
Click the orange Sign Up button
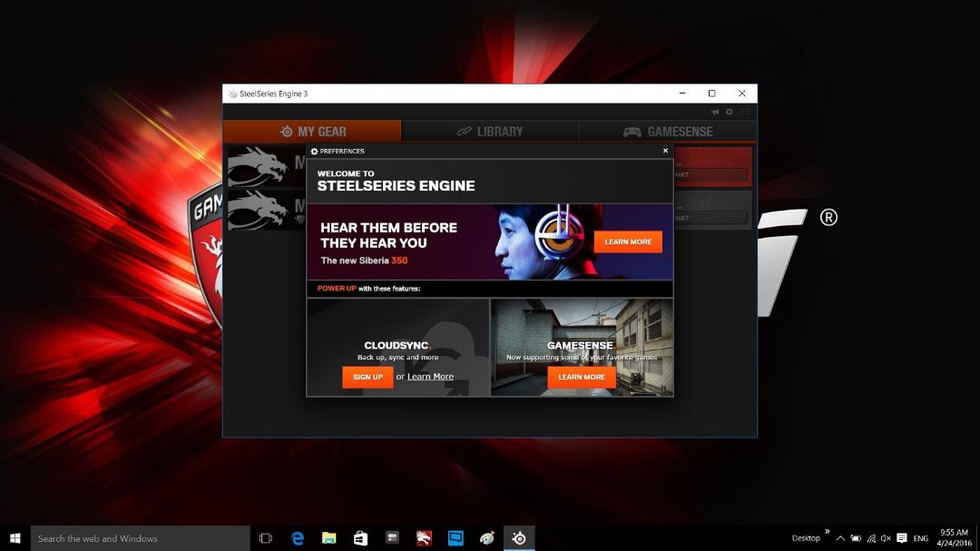(367, 377)
